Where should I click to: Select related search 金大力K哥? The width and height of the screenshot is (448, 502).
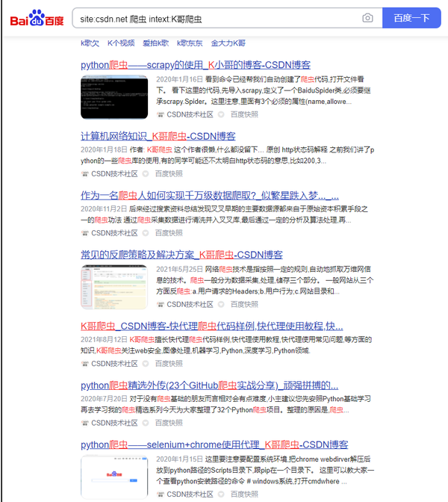(228, 43)
